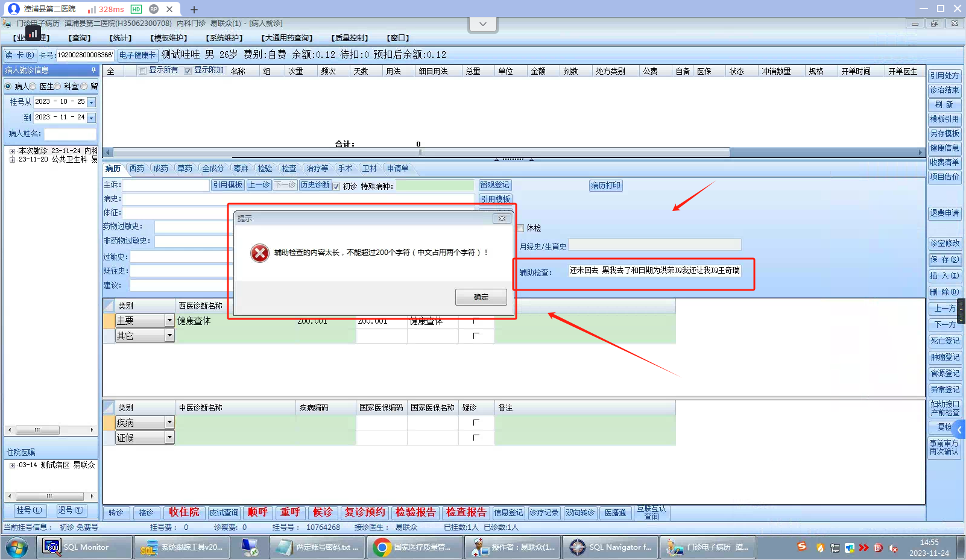This screenshot has height=560, width=966.
Task: Click the 诊治结束 button
Action: (x=944, y=90)
